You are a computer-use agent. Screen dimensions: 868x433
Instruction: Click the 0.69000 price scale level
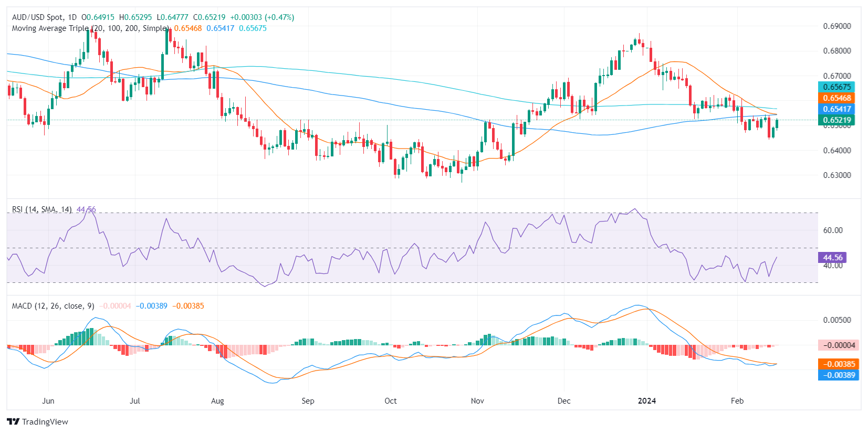tap(836, 26)
